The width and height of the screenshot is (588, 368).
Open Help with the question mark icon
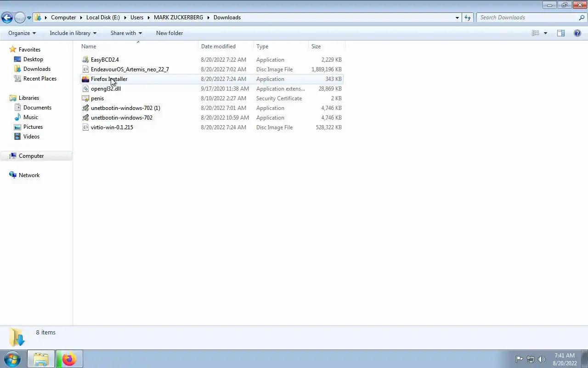(x=577, y=33)
